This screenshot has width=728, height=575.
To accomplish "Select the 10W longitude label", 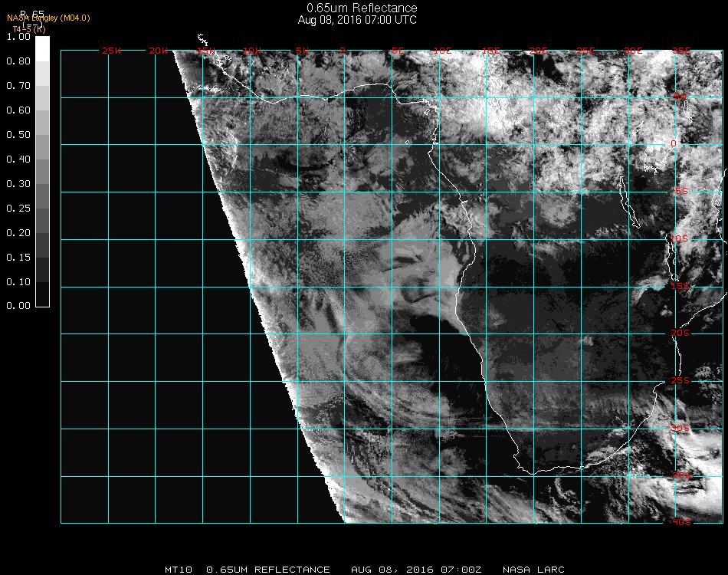I will 253,51.
